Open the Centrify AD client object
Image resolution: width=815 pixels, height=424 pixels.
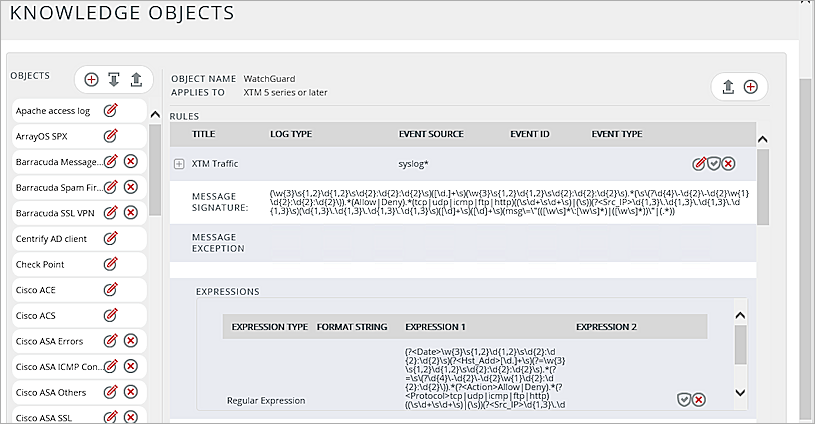[x=51, y=238]
